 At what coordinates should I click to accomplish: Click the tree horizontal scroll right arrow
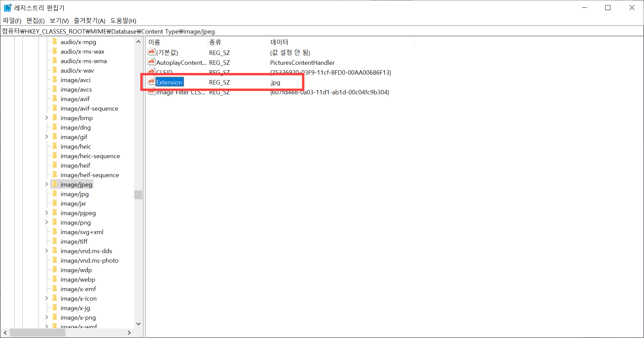[x=129, y=333]
